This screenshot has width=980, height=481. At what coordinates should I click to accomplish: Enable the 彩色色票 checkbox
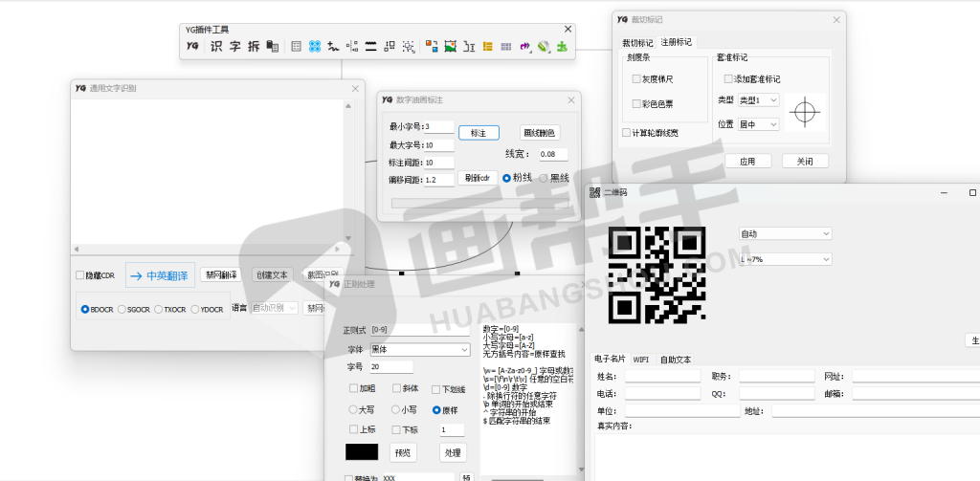(x=636, y=103)
